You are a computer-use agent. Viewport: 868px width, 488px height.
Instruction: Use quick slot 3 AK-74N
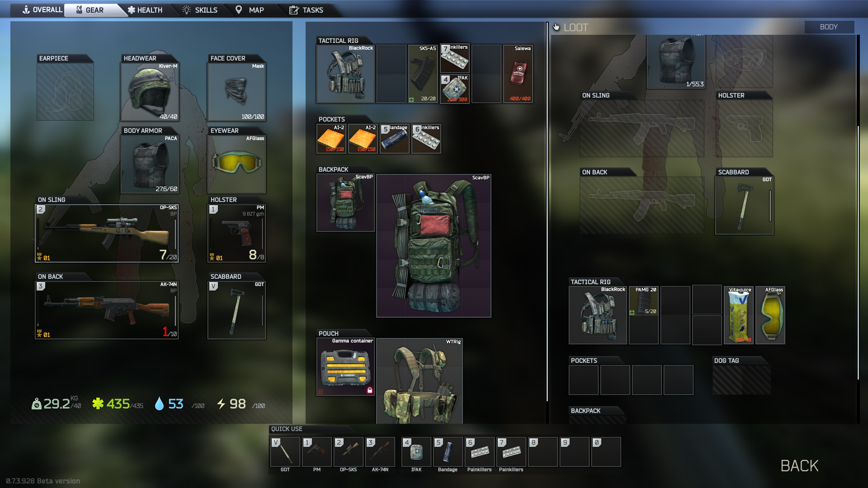pyautogui.click(x=380, y=452)
